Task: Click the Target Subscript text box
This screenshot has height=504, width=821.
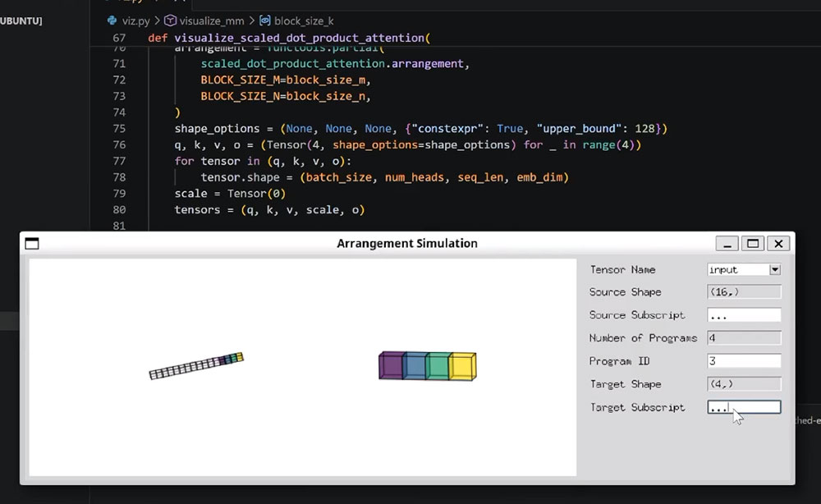Action: point(744,407)
